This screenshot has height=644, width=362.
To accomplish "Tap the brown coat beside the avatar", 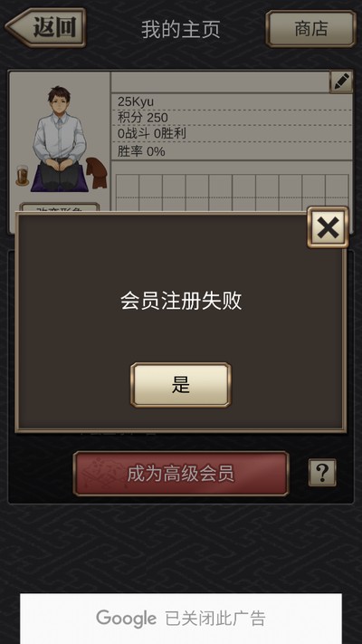I will coord(97,173).
